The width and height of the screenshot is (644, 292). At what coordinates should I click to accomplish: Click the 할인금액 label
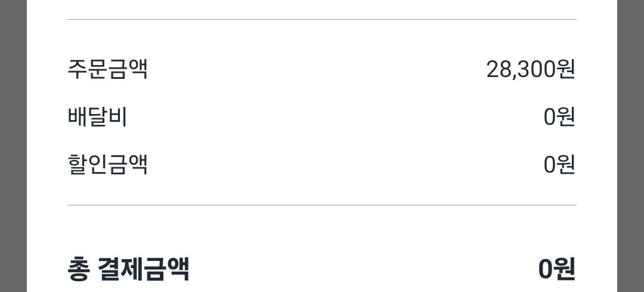click(x=107, y=164)
